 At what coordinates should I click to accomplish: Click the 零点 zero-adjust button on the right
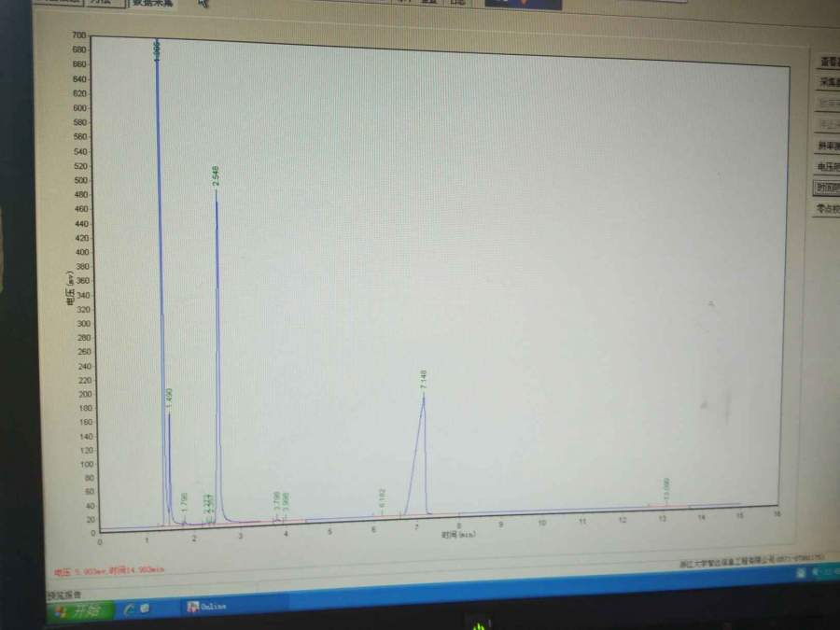(827, 208)
